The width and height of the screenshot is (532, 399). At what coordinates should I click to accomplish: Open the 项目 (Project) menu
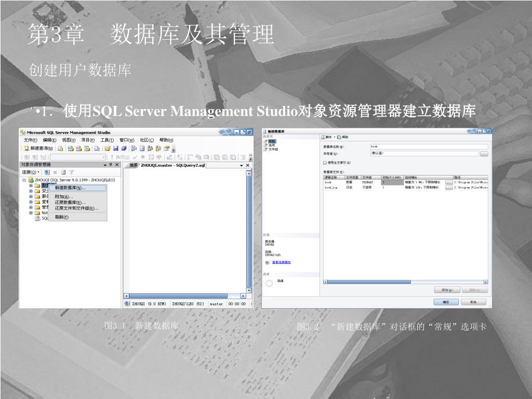tap(88, 140)
